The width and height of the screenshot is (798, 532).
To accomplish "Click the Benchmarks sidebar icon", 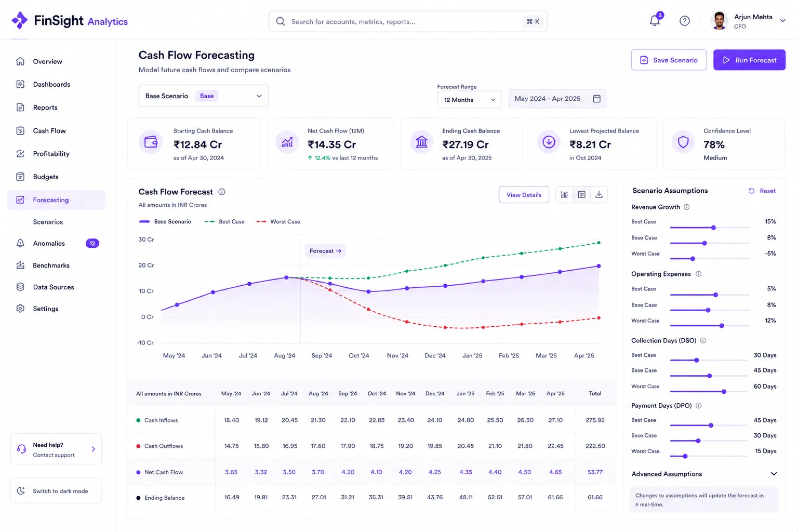I will click(x=20, y=265).
